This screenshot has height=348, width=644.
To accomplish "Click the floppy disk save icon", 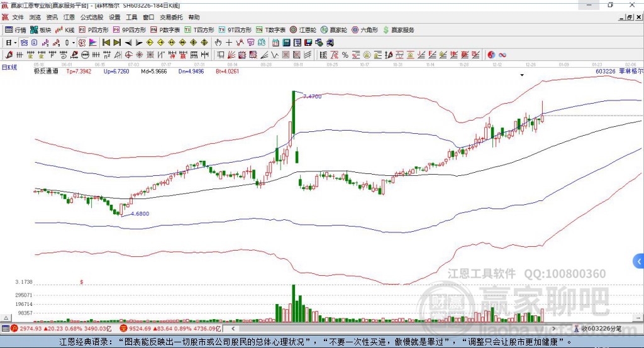I will pyautogui.click(x=308, y=43).
